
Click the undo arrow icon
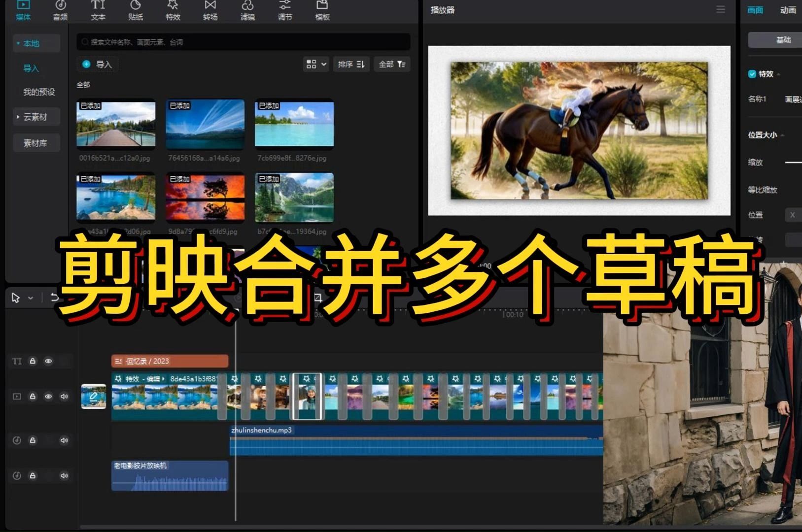point(54,298)
